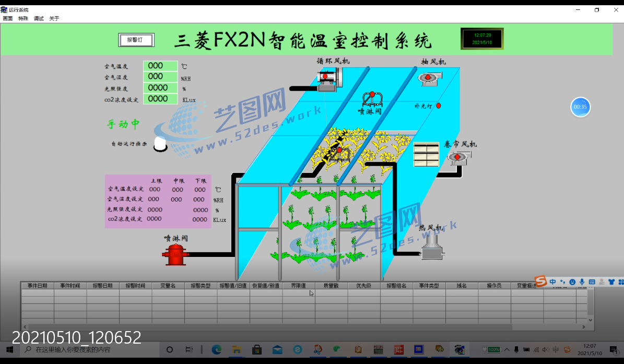Click the 界限值 column header
The width and height of the screenshot is (624, 364).
(299, 286)
